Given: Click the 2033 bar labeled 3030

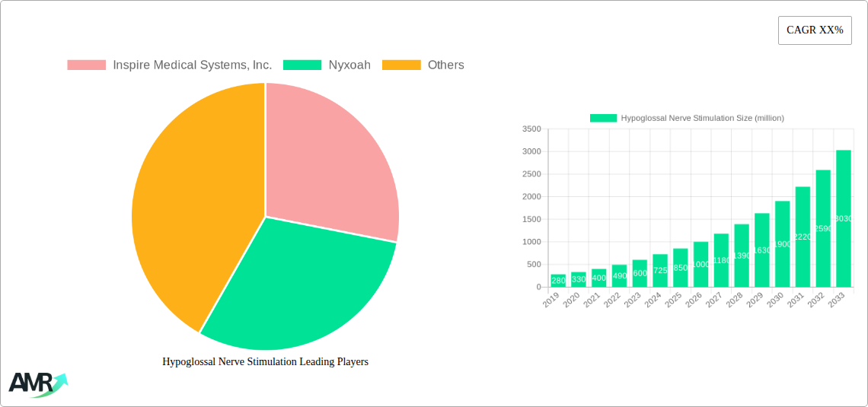Looking at the screenshot, I should [844, 219].
